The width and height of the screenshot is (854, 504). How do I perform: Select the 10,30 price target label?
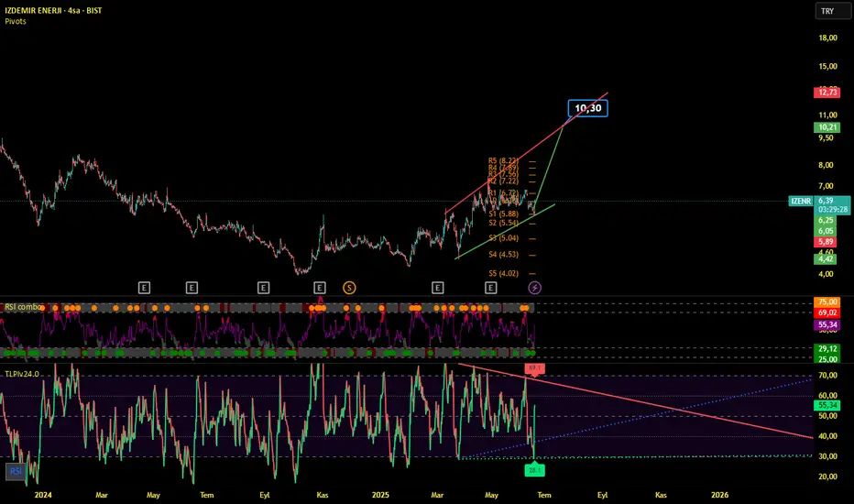coord(588,108)
